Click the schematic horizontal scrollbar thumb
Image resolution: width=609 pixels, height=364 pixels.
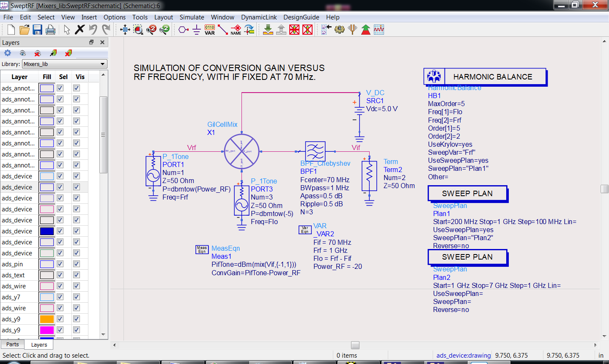tap(355, 345)
